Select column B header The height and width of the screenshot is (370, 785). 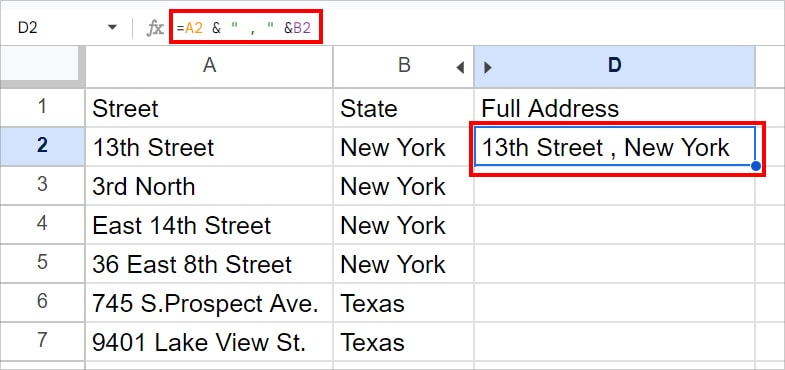tap(404, 67)
